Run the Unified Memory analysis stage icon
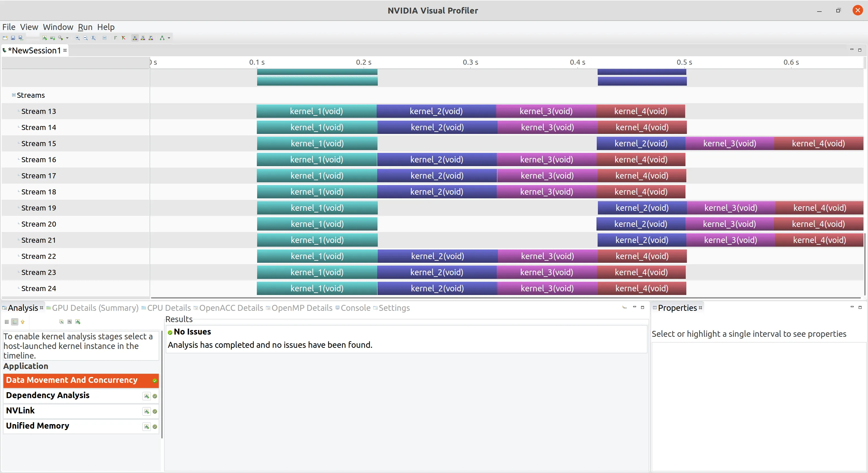The image size is (868, 473). [147, 427]
